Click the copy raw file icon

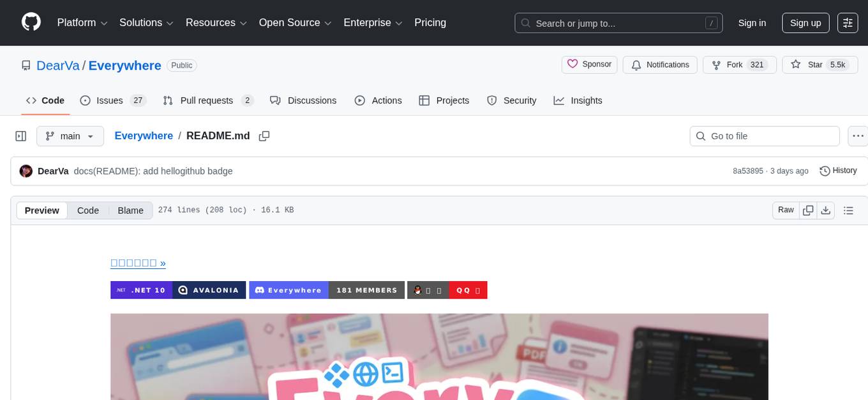point(808,210)
